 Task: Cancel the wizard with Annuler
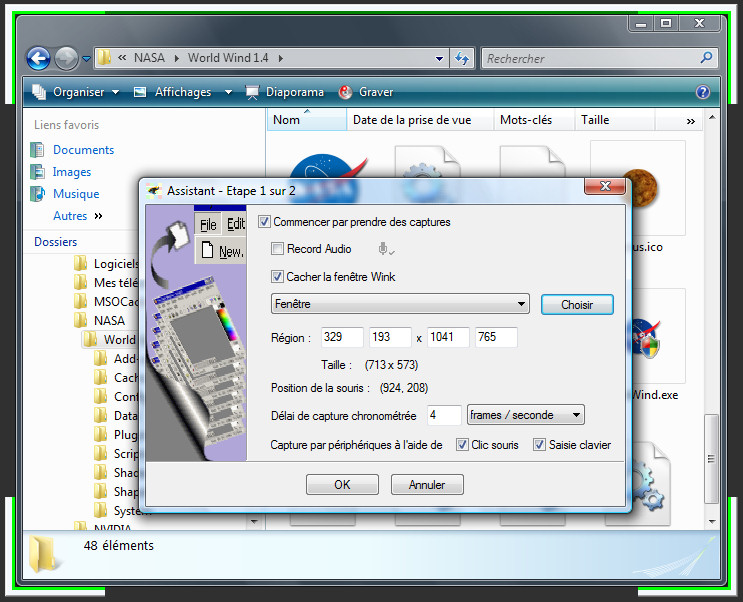coord(427,484)
